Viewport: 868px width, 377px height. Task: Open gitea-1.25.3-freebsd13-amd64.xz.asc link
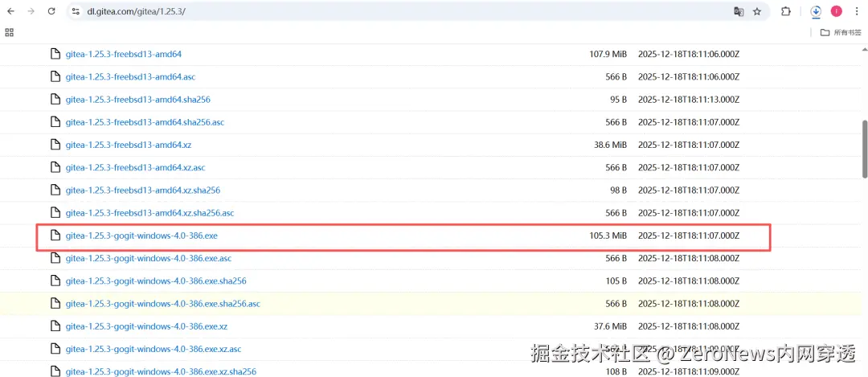click(x=136, y=168)
